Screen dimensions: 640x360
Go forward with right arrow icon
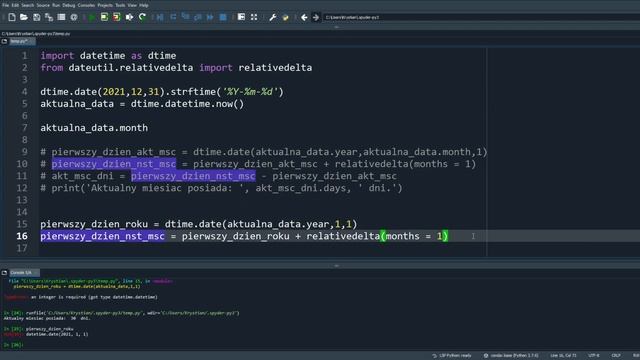pos(316,17)
